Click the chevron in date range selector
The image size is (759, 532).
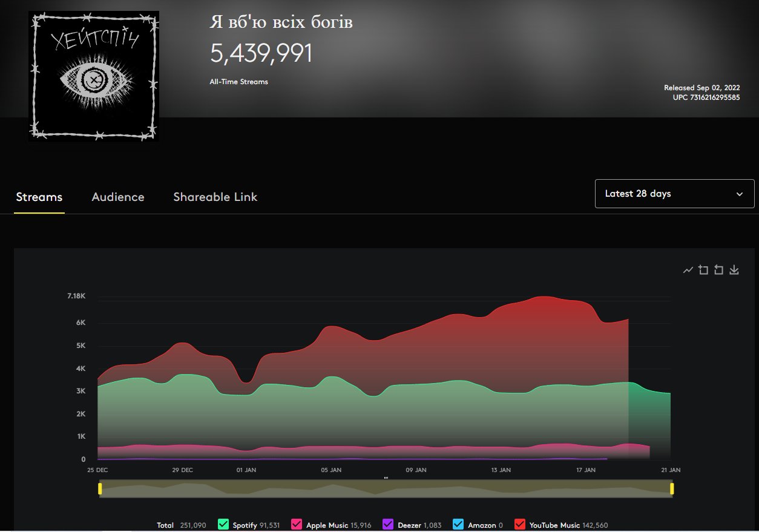[x=740, y=194]
